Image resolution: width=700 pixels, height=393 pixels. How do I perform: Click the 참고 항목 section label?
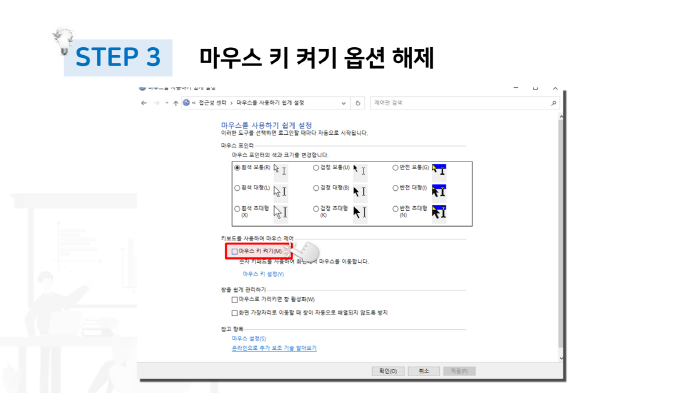[232, 329]
